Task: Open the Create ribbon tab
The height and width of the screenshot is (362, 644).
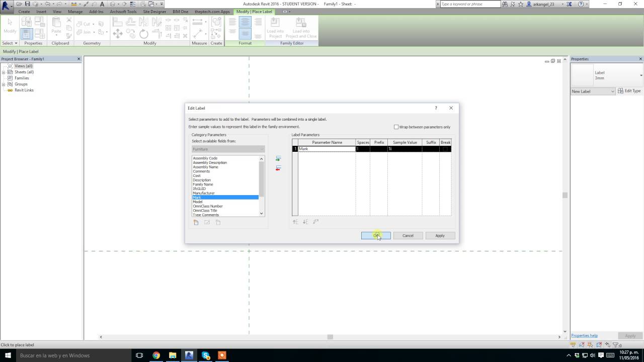Action: pyautogui.click(x=24, y=12)
